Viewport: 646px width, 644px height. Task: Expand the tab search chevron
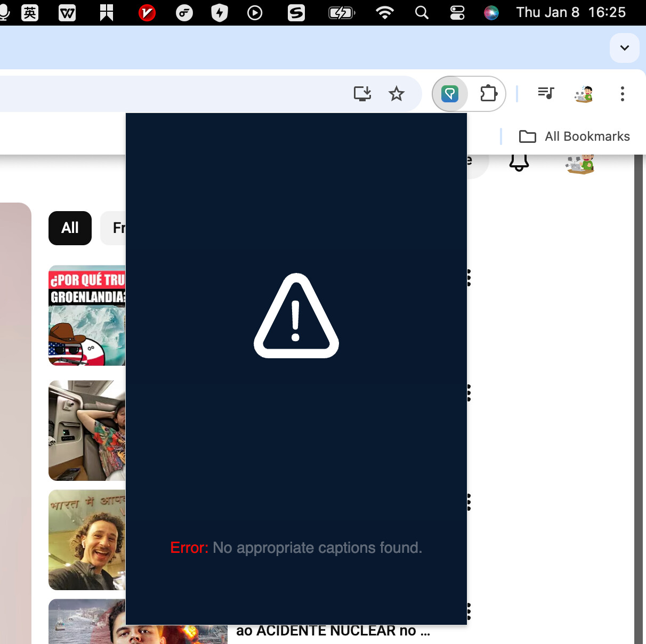624,48
